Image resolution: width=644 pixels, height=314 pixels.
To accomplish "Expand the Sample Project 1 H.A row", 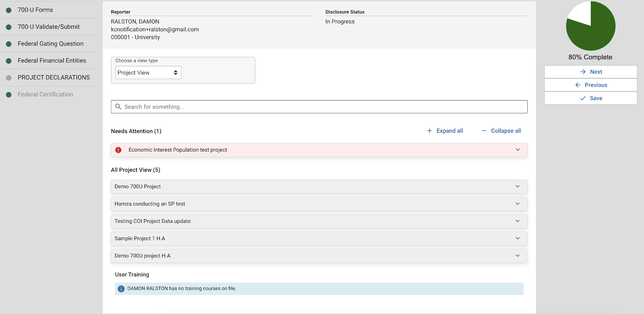I will coord(518,238).
